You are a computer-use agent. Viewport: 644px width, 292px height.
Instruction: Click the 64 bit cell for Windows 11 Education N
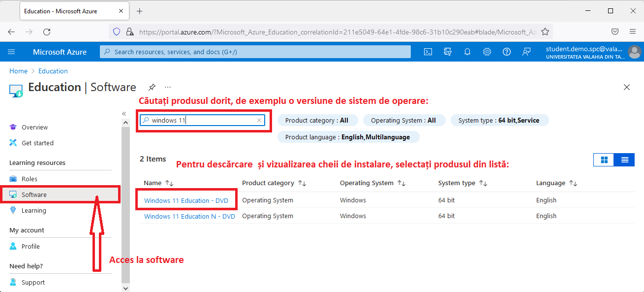tap(446, 216)
